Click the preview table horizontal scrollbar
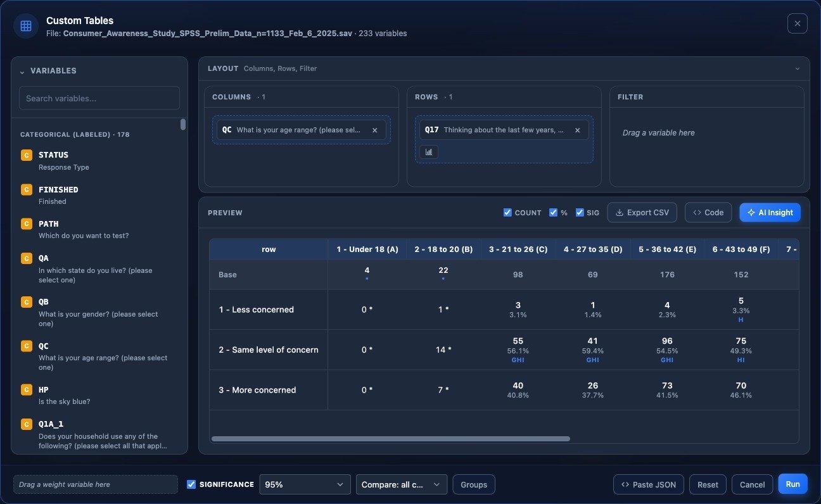 tap(390, 438)
